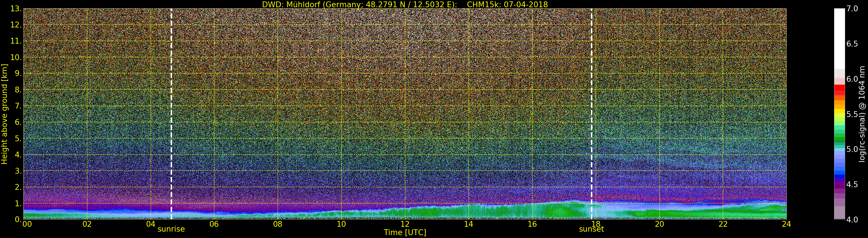Click the white top section of the colorbar
The width and height of the screenshot is (868, 238).
[x=839, y=39]
